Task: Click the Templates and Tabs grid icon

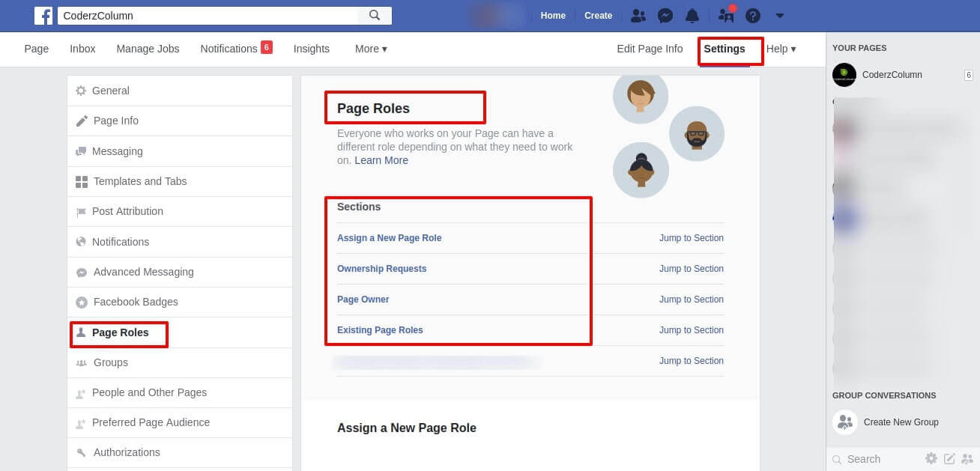Action: click(x=82, y=181)
